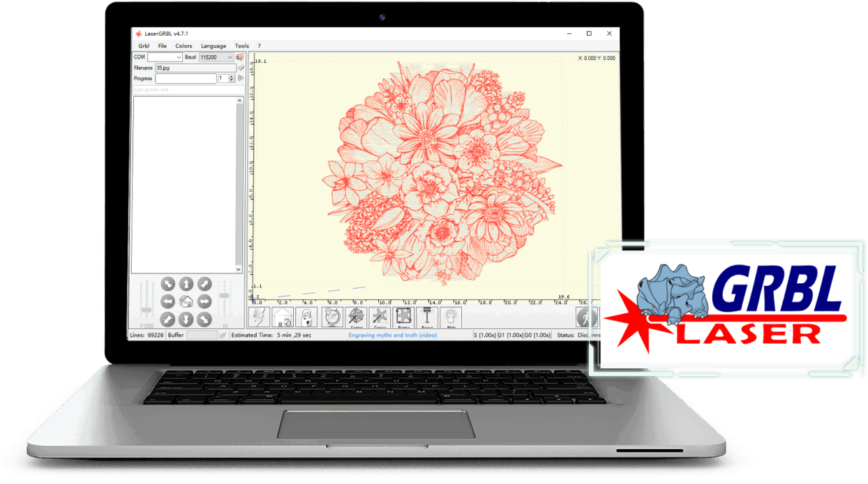Open the Grbl menu
This screenshot has height=484, width=868.
pos(144,46)
